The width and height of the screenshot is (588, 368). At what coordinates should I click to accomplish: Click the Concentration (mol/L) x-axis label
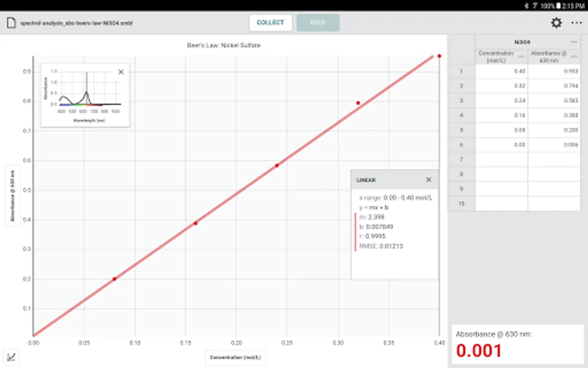click(x=235, y=357)
